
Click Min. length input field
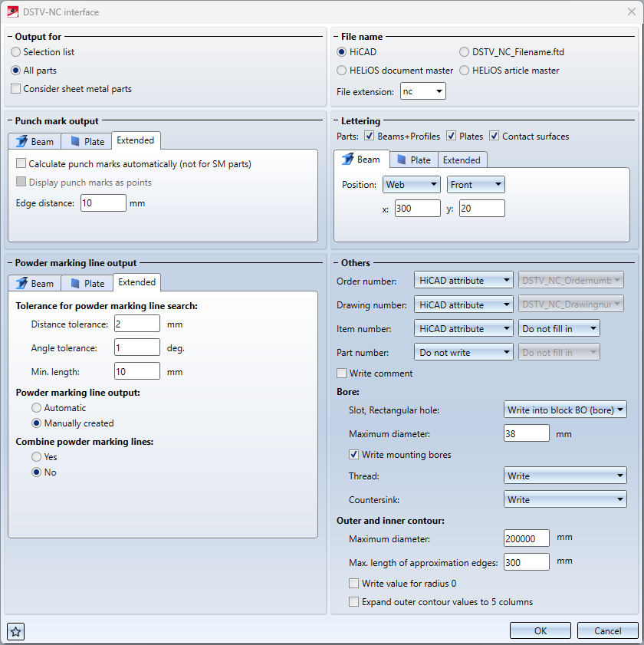click(x=137, y=371)
